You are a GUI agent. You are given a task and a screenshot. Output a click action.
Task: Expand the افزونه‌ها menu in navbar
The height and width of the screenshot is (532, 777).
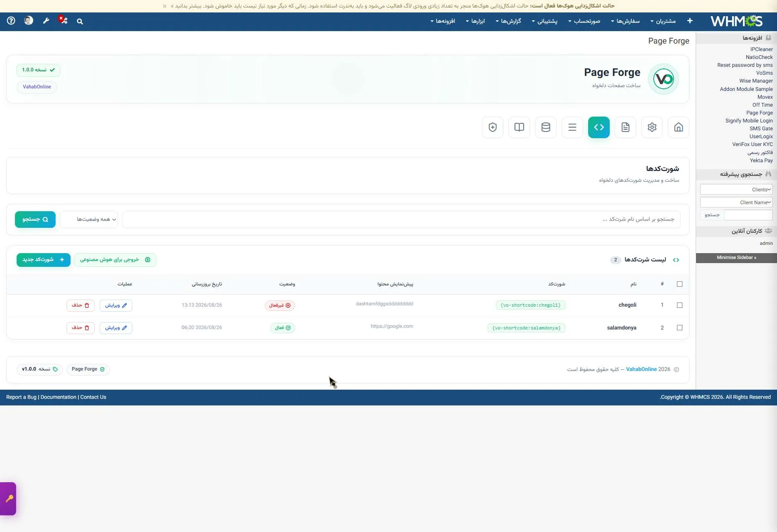coord(442,21)
